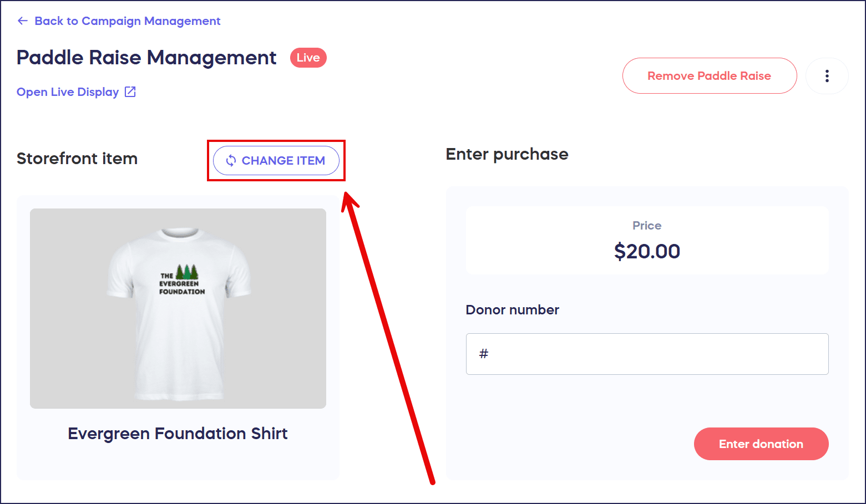Click the Evergreen Foundation Shirt item title
Screen dimensions: 866x504
tap(178, 434)
